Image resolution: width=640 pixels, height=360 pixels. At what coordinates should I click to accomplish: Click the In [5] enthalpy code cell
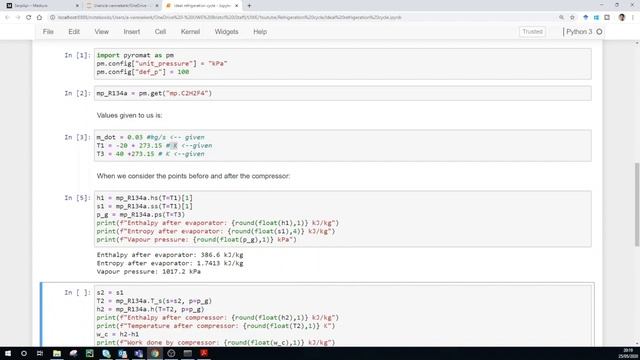342,219
